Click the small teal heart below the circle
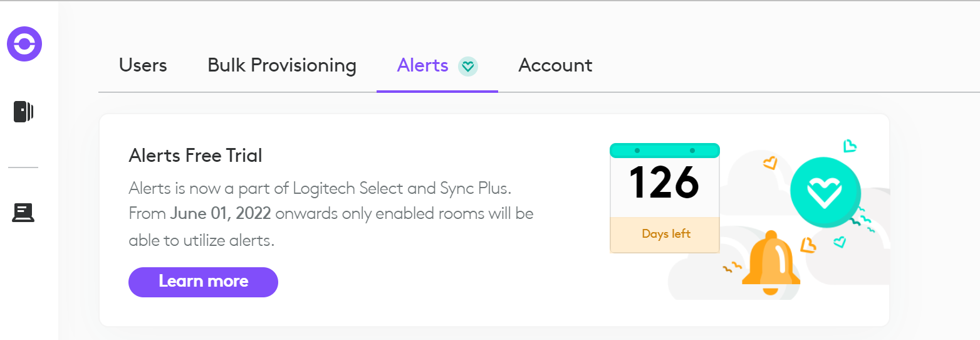980x340 pixels. pyautogui.click(x=839, y=242)
